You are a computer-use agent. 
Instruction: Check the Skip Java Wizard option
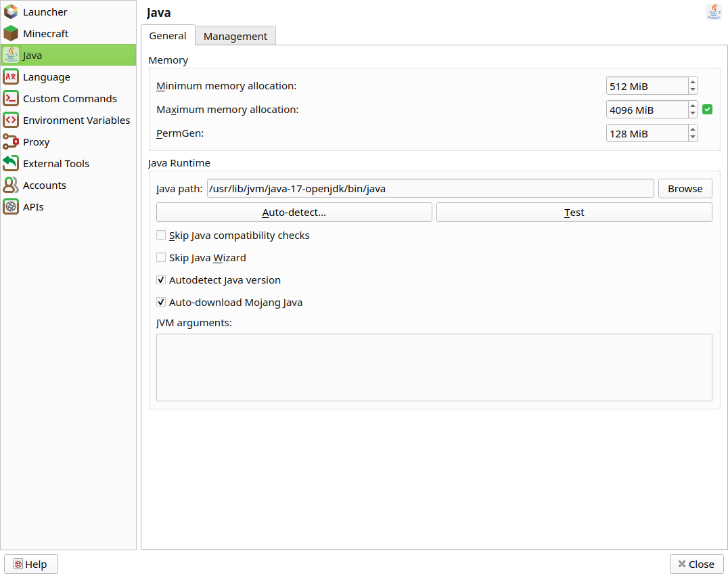(161, 257)
